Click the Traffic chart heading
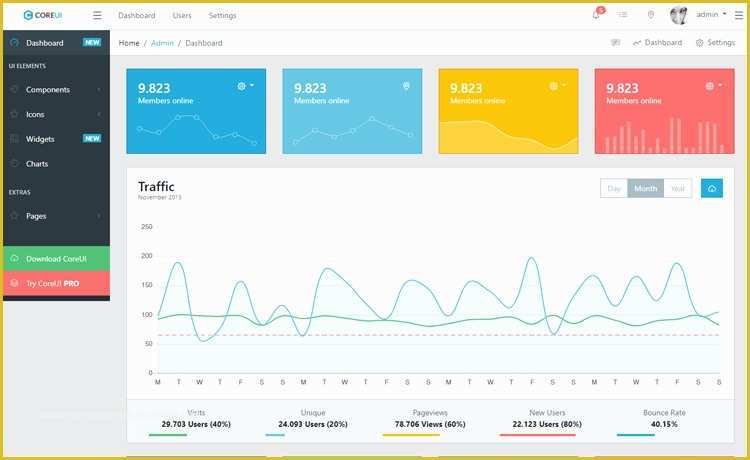Image resolution: width=750 pixels, height=460 pixels. pos(156,186)
